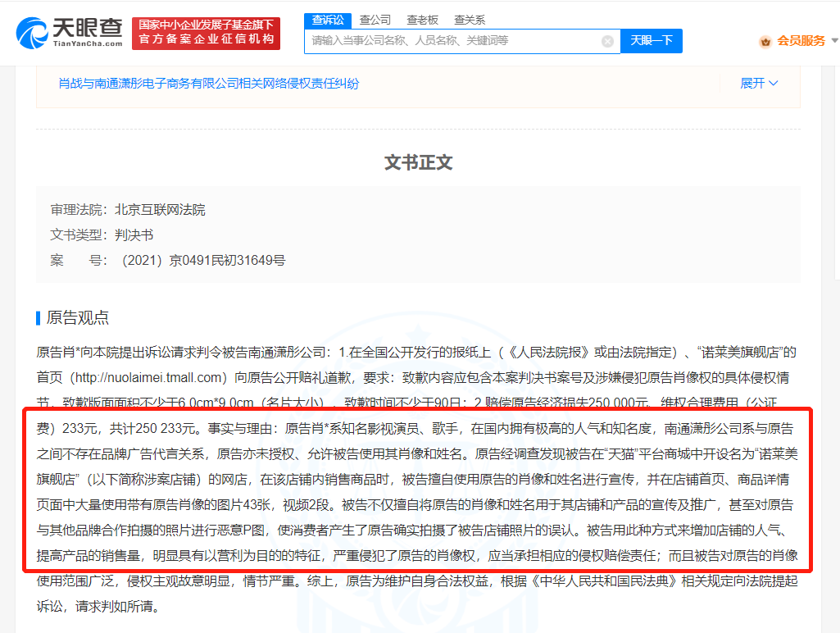Viewport: 840px width, 633px height.
Task: Click the 北京互联网法院 court name
Action: pos(160,210)
